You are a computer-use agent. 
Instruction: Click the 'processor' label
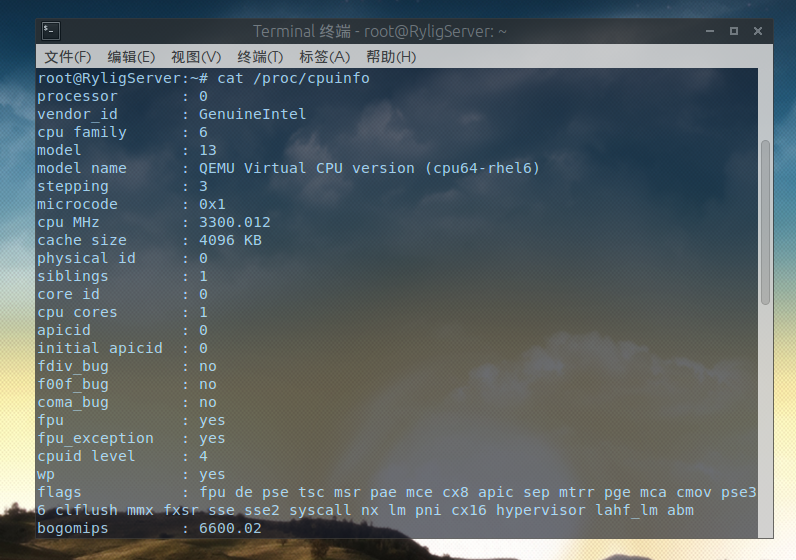pyautogui.click(x=77, y=96)
